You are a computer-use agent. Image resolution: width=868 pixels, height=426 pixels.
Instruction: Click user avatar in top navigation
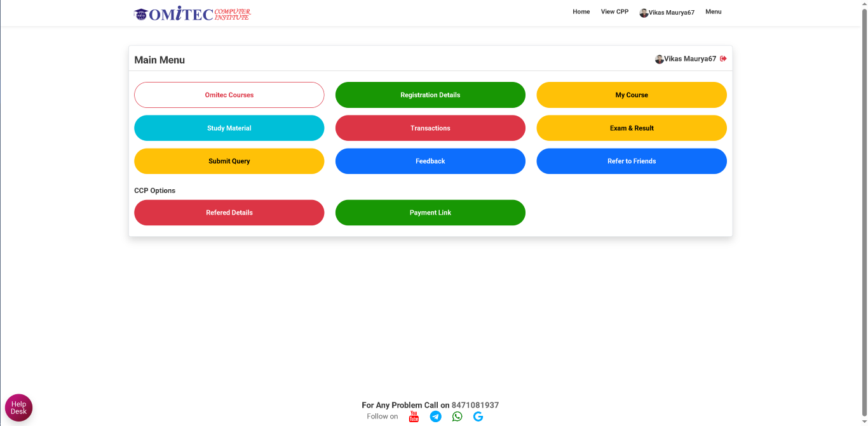(x=644, y=13)
